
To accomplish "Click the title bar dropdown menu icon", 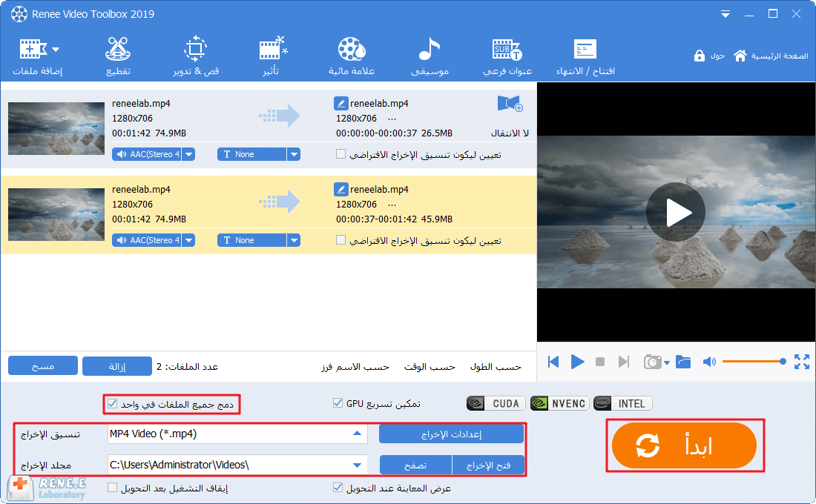I will (x=725, y=15).
